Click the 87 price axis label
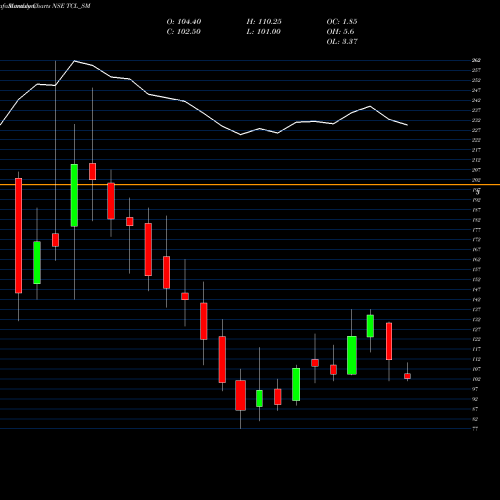 click(x=475, y=409)
